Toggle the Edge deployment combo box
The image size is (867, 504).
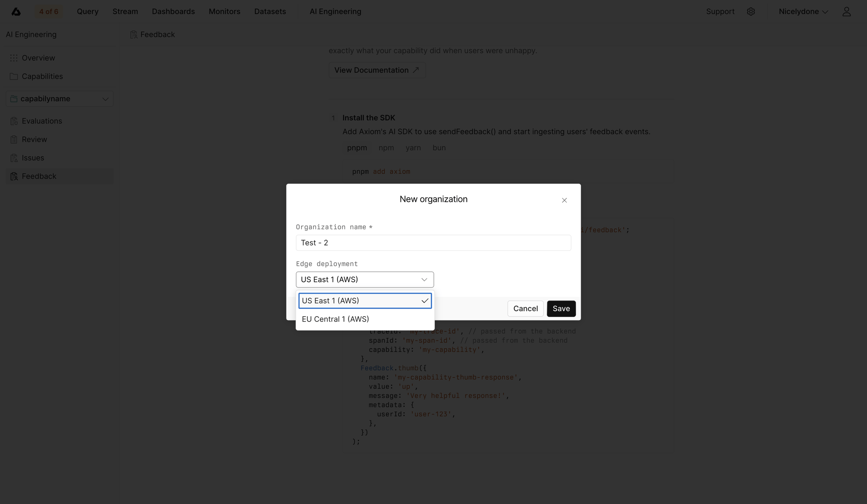pos(365,280)
